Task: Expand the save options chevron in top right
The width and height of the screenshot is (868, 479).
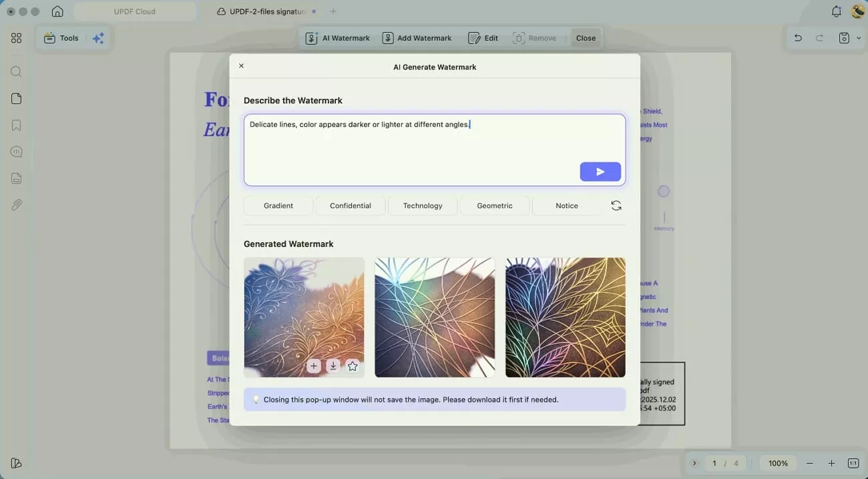Action: pos(859,38)
